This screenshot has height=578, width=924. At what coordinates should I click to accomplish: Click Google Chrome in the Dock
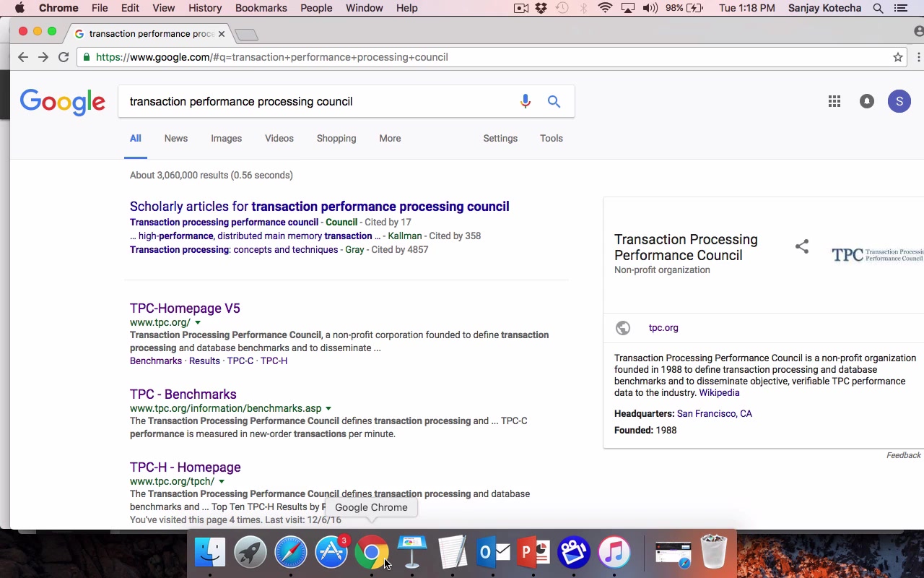(372, 553)
